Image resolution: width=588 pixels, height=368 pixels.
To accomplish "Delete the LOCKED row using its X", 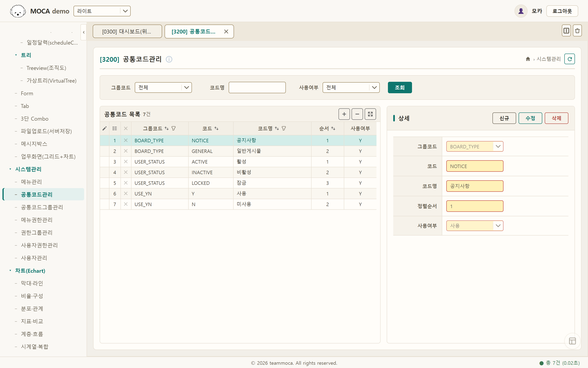I will tap(126, 183).
